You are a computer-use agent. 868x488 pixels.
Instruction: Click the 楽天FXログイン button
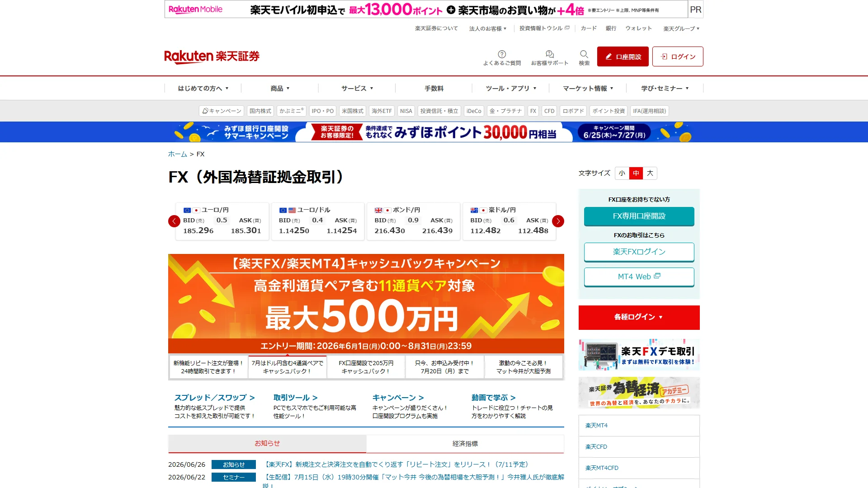639,252
